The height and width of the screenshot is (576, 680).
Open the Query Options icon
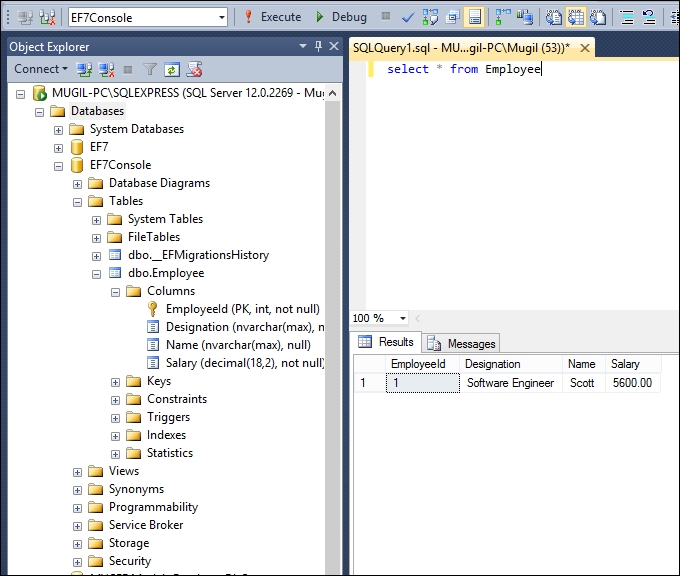pyautogui.click(x=452, y=17)
